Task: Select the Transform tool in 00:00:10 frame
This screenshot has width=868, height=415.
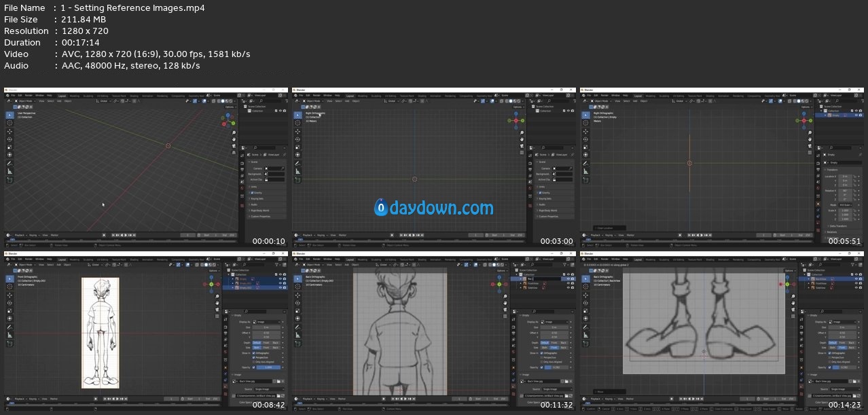Action: (10, 155)
